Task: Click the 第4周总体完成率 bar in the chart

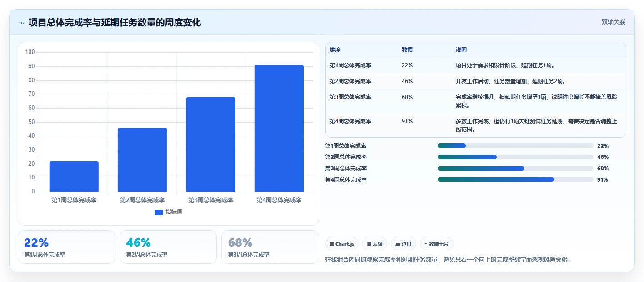Action: point(279,129)
